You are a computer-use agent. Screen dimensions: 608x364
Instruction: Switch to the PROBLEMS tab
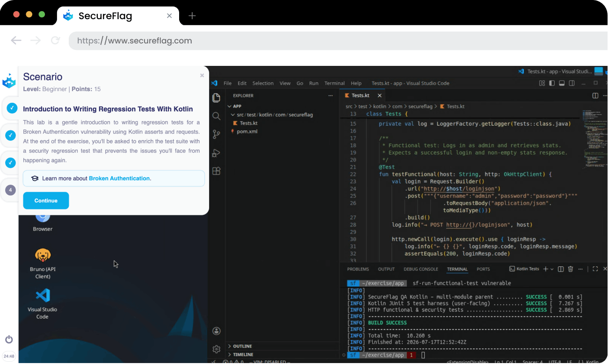[358, 269]
